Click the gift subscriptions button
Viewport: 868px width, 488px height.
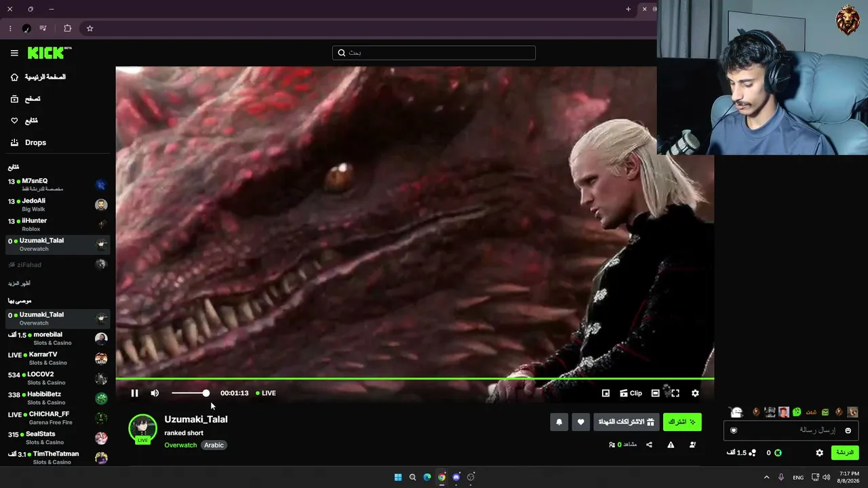(x=627, y=422)
